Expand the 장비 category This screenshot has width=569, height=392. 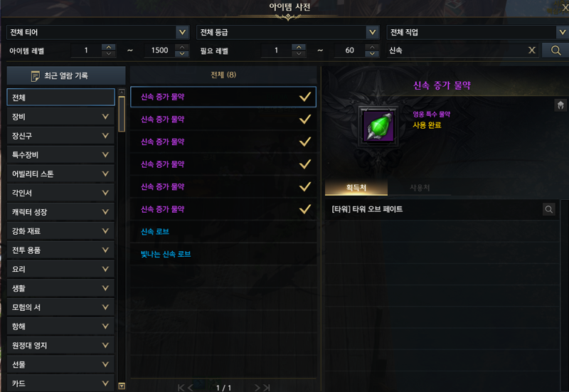click(60, 117)
